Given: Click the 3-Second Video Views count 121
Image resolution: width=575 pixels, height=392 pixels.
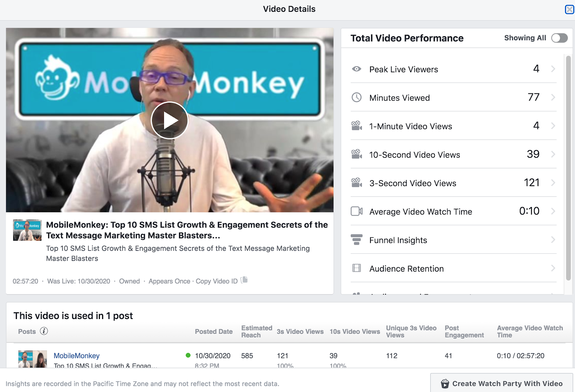Looking at the screenshot, I should (532, 183).
